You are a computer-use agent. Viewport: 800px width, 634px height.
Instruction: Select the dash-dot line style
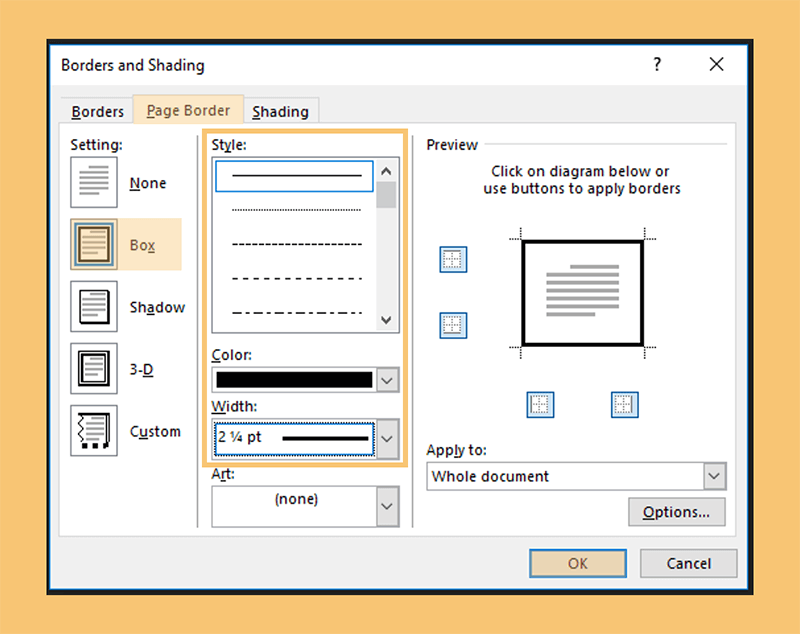click(296, 313)
